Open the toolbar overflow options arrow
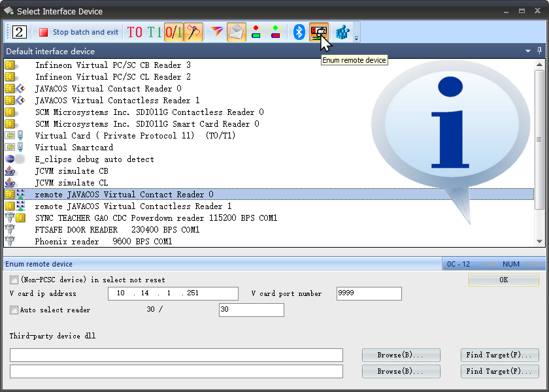The height and width of the screenshot is (392, 549). pyautogui.click(x=356, y=39)
